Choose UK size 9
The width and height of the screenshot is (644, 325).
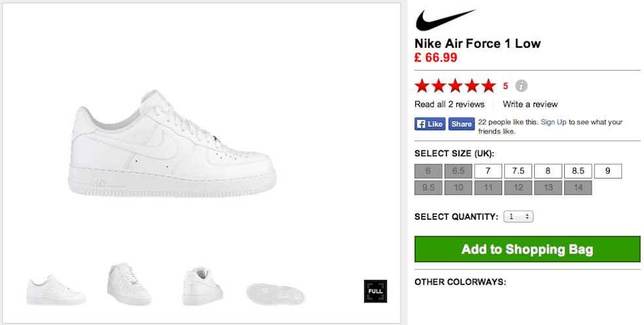(608, 171)
